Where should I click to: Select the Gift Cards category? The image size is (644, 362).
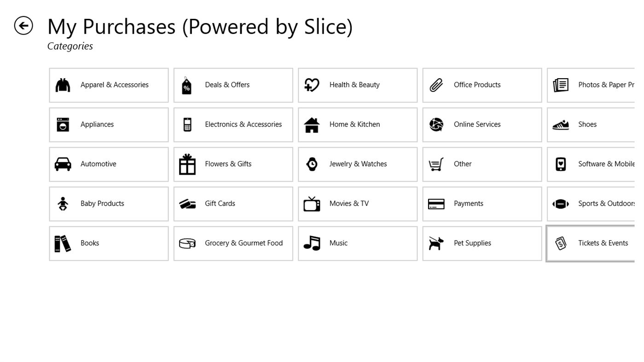(233, 203)
